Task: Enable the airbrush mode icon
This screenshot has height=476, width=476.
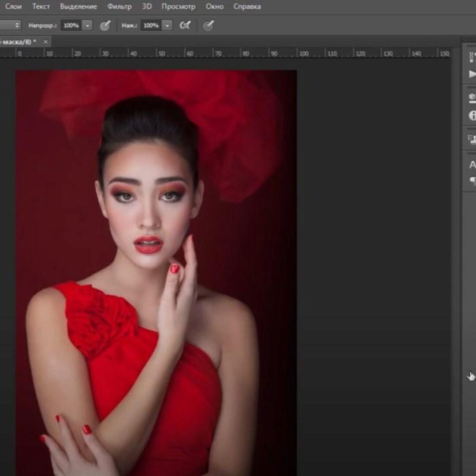Action: pyautogui.click(x=185, y=26)
